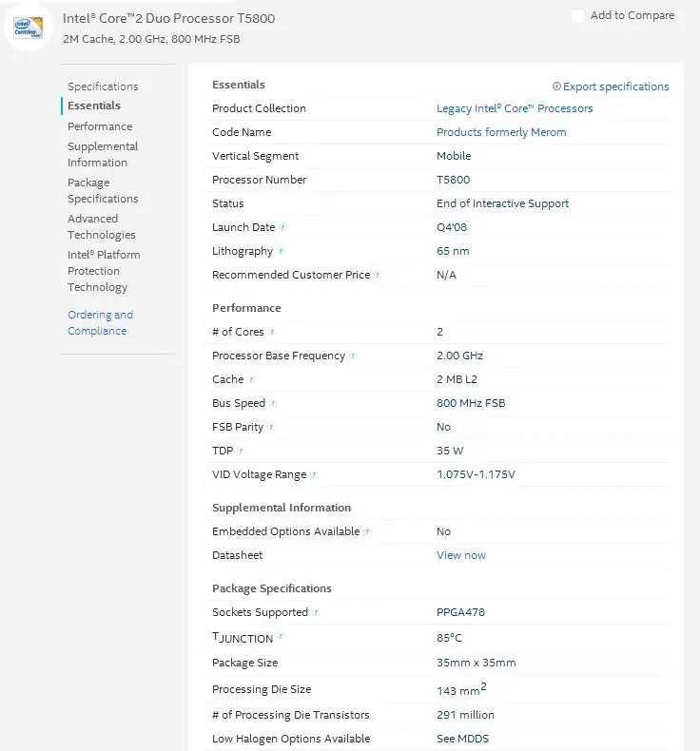Show info icon beside Sockets Supported
700x751 pixels.
pyautogui.click(x=316, y=612)
